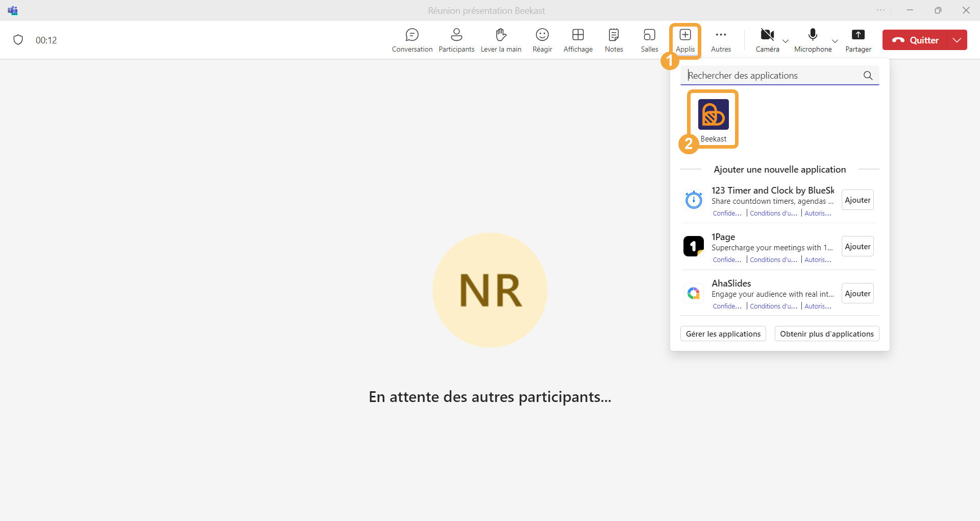
Task: Add the AhaSlides app with Ajouter
Action: point(857,294)
